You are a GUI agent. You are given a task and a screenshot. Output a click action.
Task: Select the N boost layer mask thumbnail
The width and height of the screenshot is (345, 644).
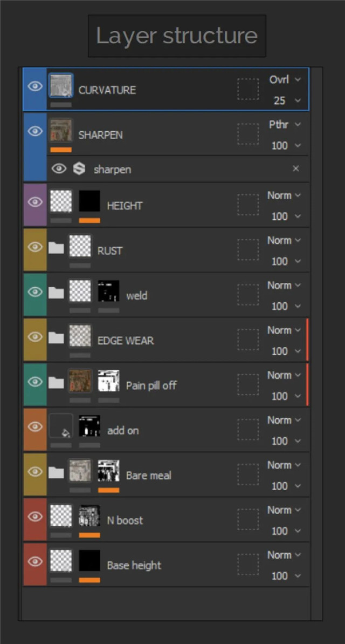click(89, 516)
